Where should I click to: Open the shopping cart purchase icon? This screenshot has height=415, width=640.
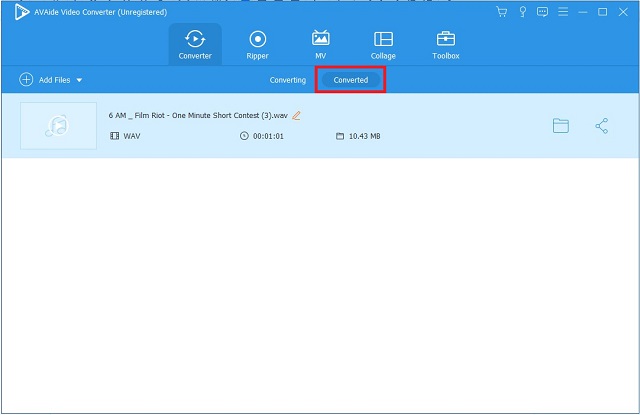(x=502, y=12)
